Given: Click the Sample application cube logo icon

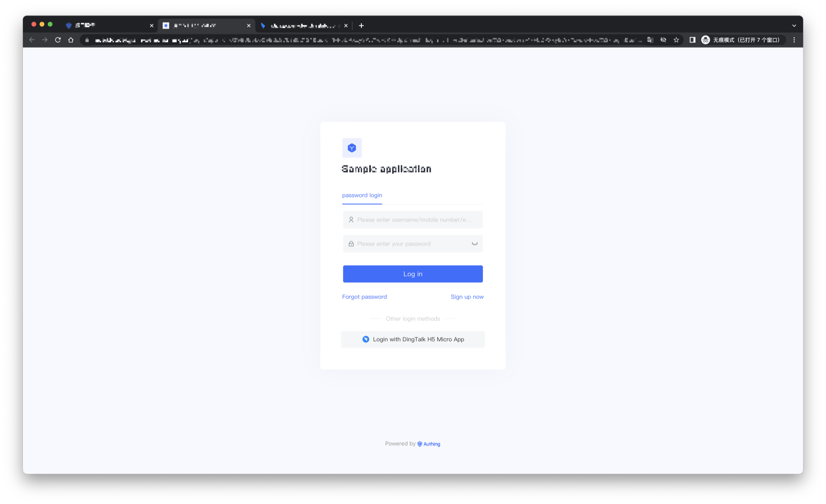Looking at the screenshot, I should tap(352, 148).
